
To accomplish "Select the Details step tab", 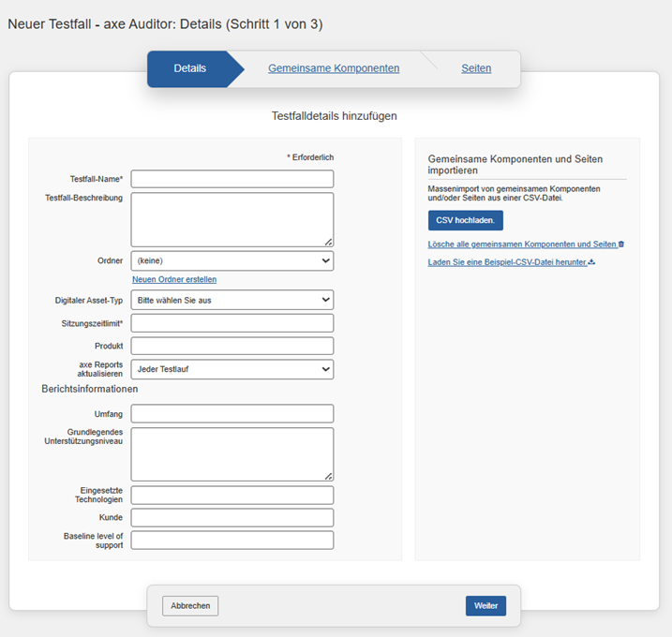I will [190, 68].
